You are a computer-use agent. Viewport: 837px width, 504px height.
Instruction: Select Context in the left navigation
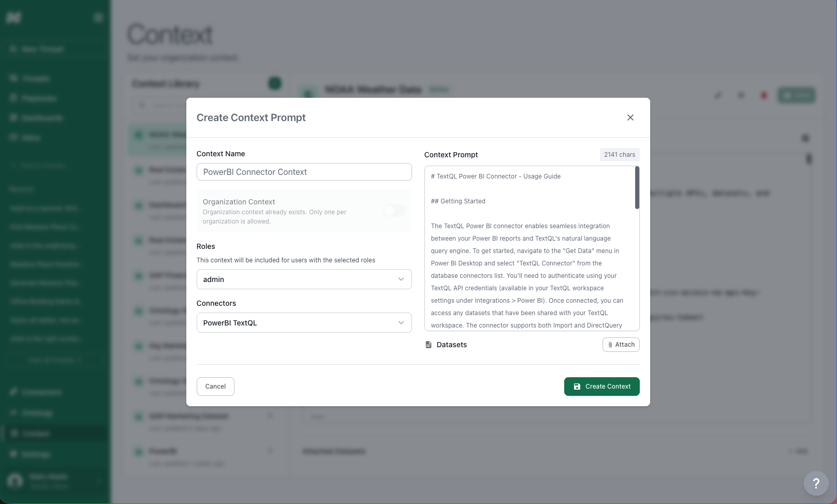[x=35, y=433]
